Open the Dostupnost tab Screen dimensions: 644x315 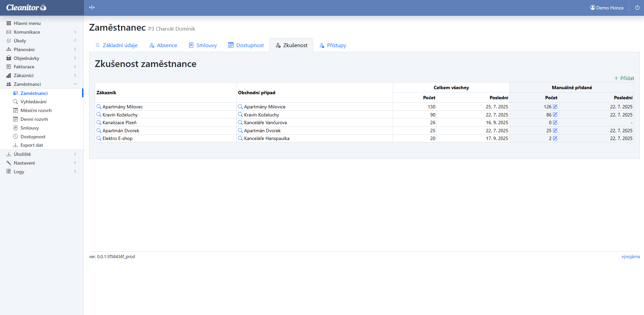[x=246, y=45]
